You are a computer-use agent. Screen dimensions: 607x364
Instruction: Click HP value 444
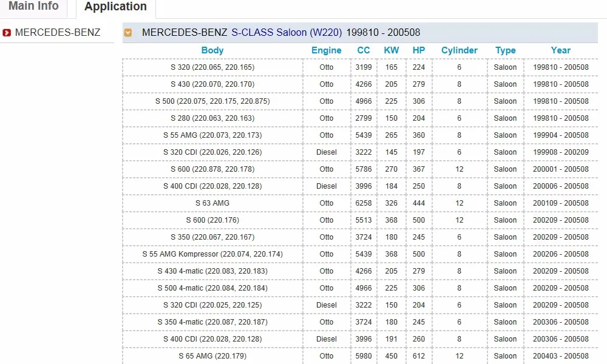coord(419,203)
